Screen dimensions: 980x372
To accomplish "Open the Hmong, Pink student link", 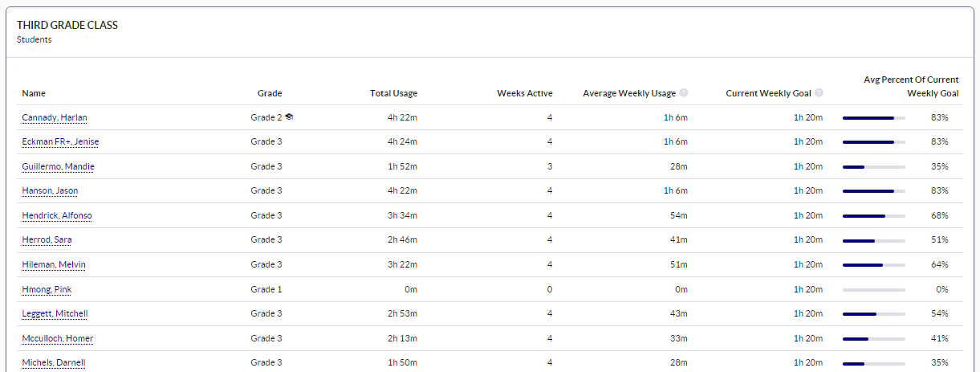I will pyautogui.click(x=47, y=289).
